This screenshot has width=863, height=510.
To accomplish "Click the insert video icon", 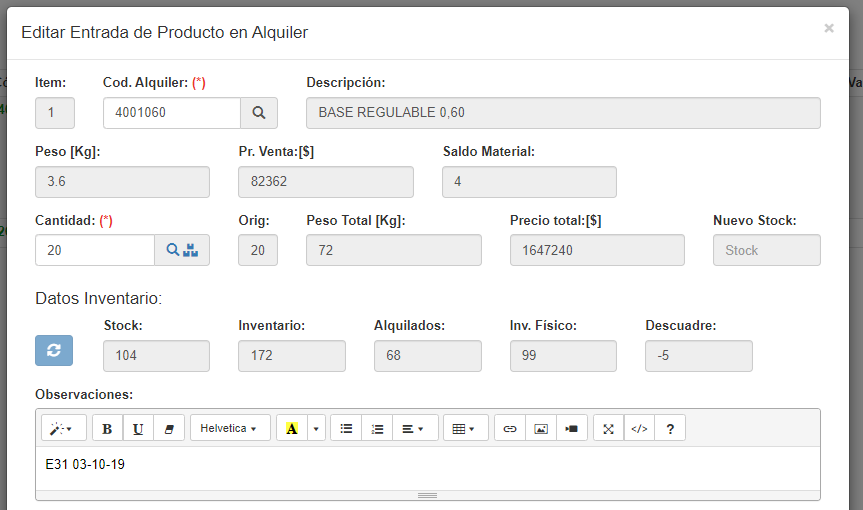I will (x=571, y=428).
